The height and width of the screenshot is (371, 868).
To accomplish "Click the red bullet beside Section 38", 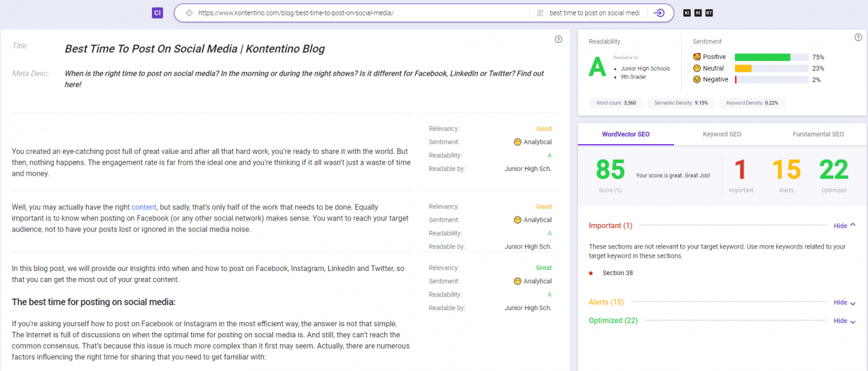I will point(591,273).
